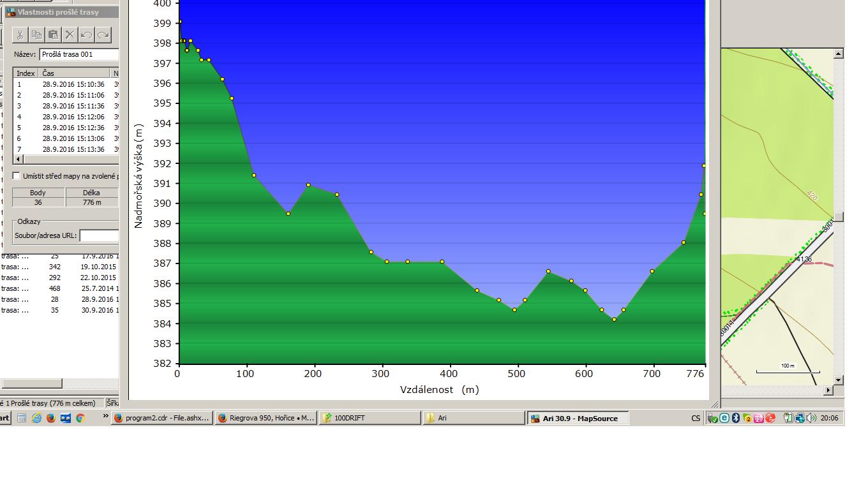Select track point row 4 at 15:12:06
This screenshot has width=868, height=490.
tap(64, 117)
